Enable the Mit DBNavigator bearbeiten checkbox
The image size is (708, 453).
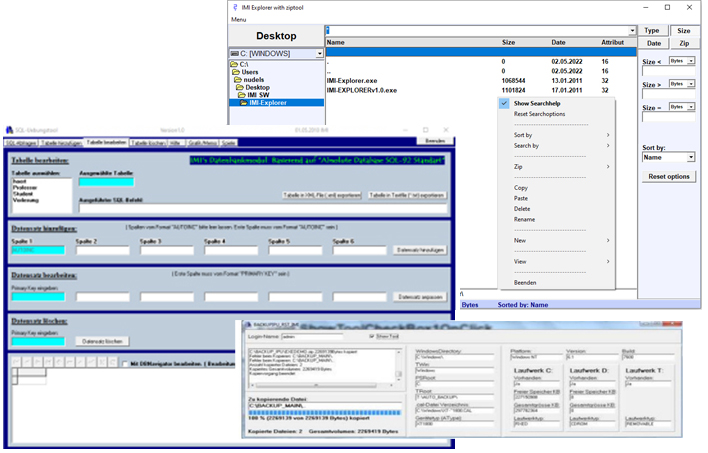click(123, 365)
